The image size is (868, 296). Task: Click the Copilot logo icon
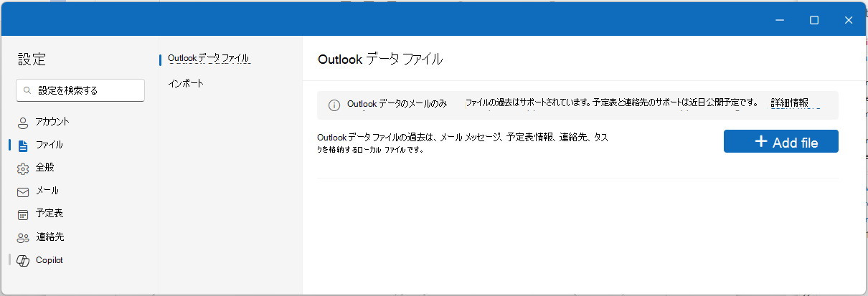pyautogui.click(x=23, y=260)
